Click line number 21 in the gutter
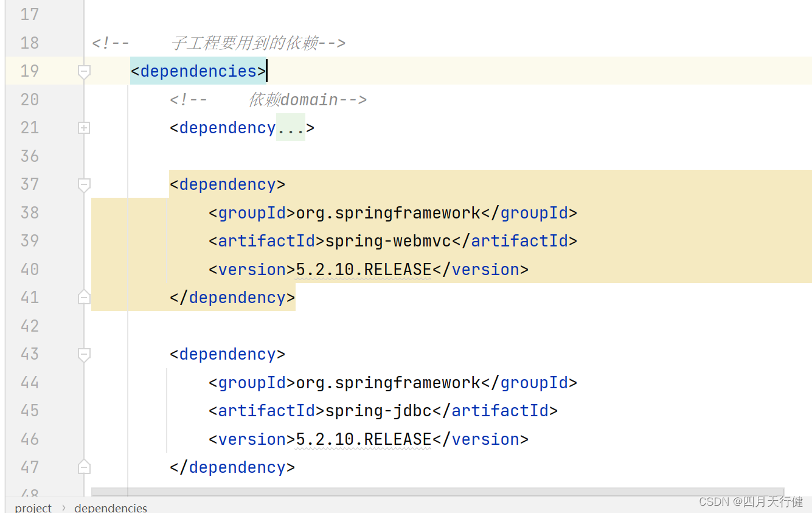Screen dimensions: 812x513 [x=30, y=128]
